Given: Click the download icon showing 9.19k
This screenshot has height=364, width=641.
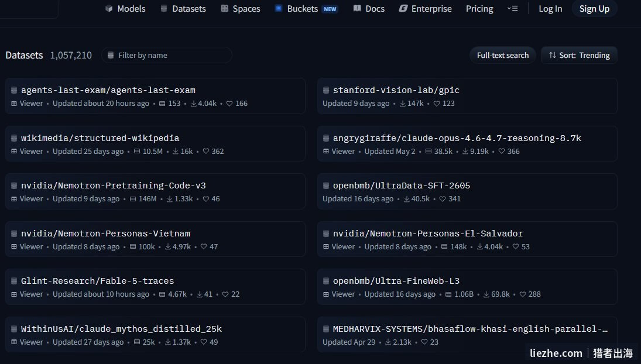Looking at the screenshot, I should 465,151.
